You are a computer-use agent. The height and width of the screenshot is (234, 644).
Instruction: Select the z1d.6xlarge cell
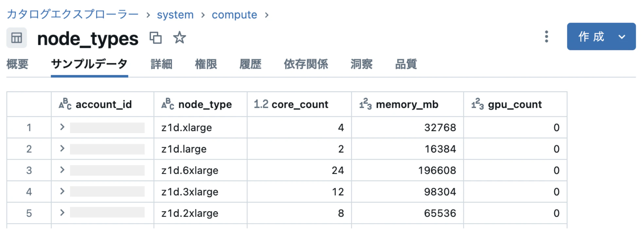(x=200, y=170)
